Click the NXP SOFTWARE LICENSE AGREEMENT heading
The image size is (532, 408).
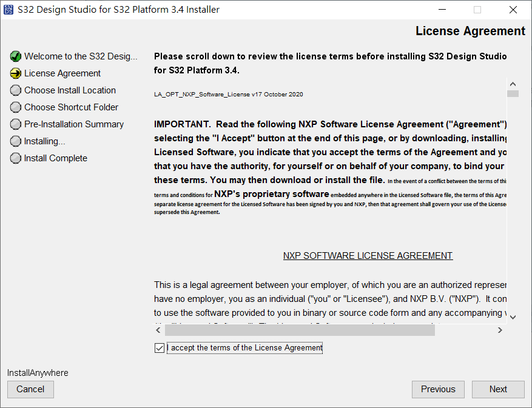point(368,256)
